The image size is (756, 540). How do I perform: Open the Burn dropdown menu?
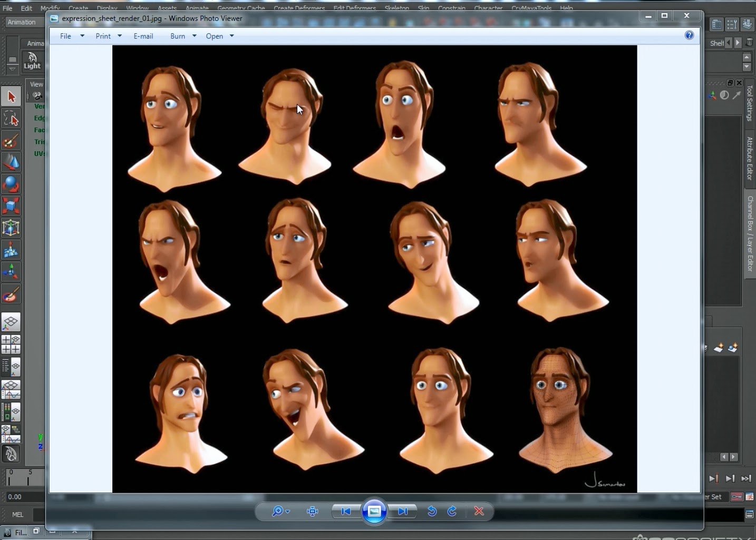pyautogui.click(x=183, y=36)
